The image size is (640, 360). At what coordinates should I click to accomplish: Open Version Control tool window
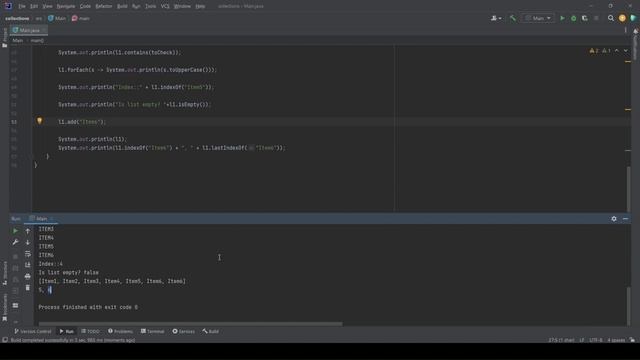click(33, 331)
